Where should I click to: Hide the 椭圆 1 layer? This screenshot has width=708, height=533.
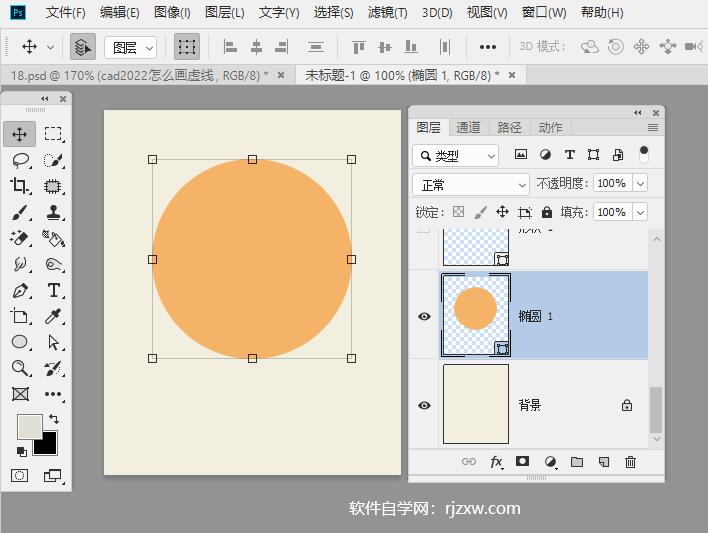point(424,316)
